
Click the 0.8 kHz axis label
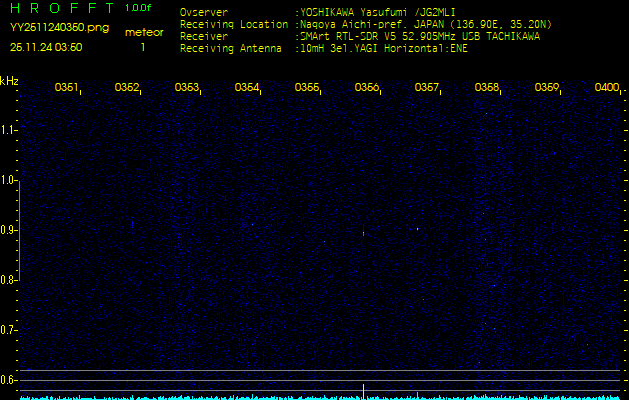coord(8,280)
